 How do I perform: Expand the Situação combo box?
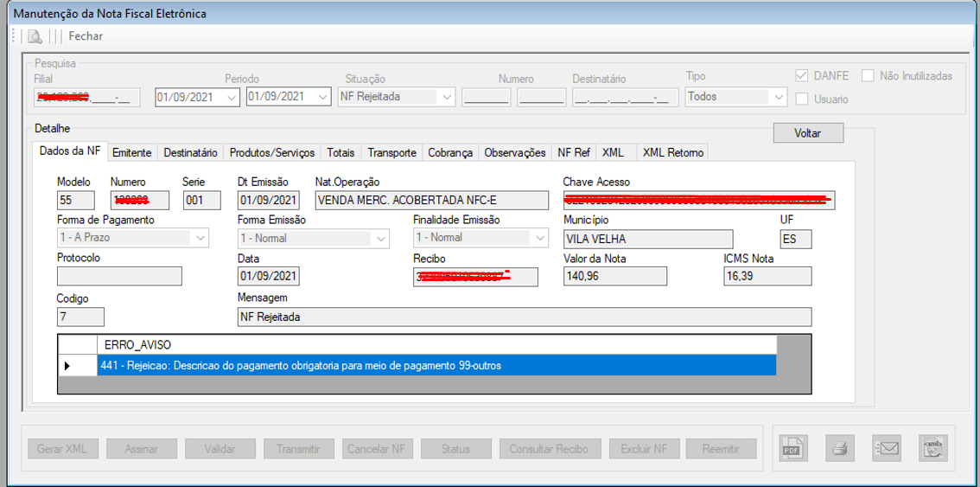click(x=446, y=97)
